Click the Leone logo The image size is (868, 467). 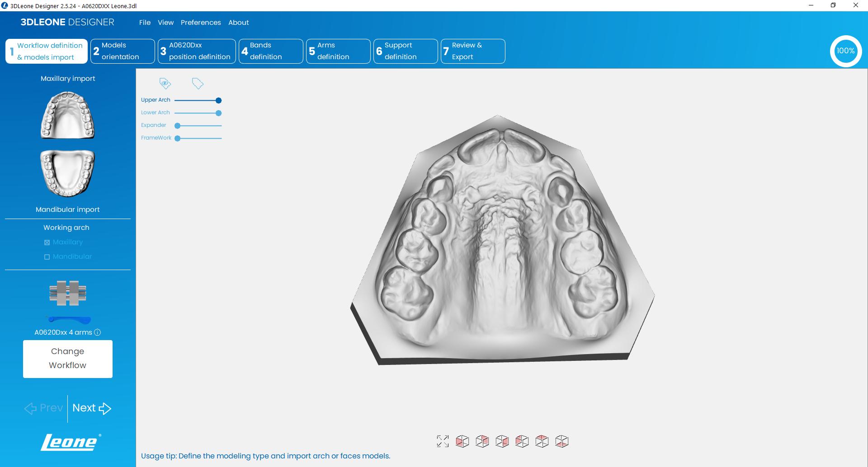coord(71,442)
